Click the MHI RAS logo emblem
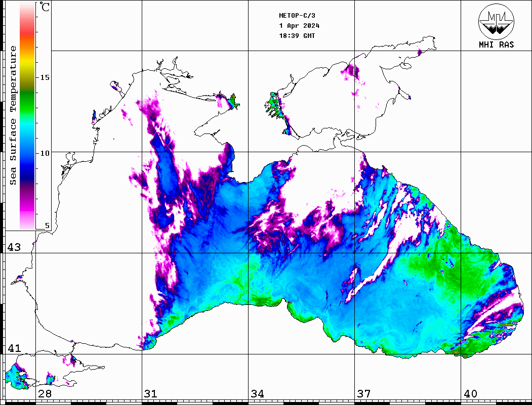The image size is (532, 405). coord(497,21)
